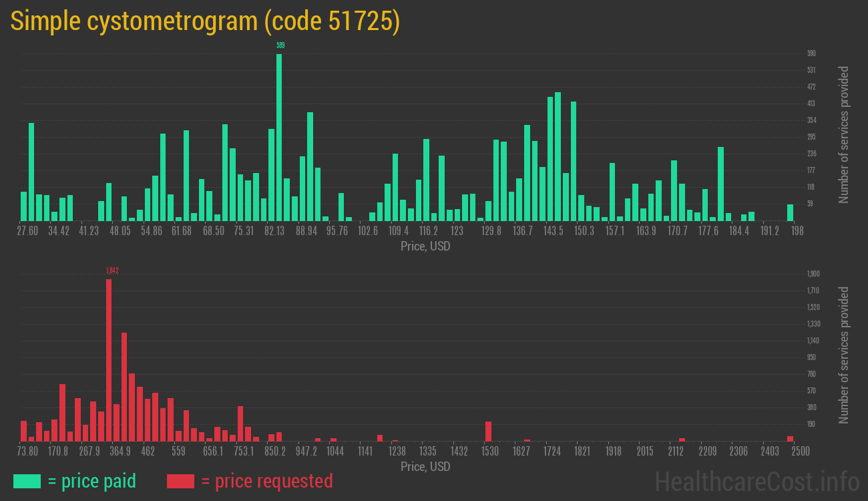Click the 590 value on upper y-axis
Image resolution: width=868 pixels, height=501 pixels.
click(811, 53)
